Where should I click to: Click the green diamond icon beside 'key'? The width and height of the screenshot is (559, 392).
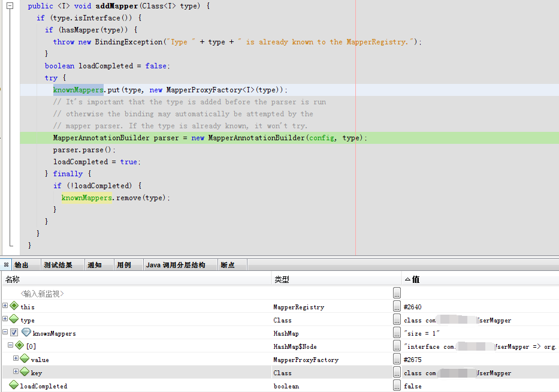click(25, 372)
